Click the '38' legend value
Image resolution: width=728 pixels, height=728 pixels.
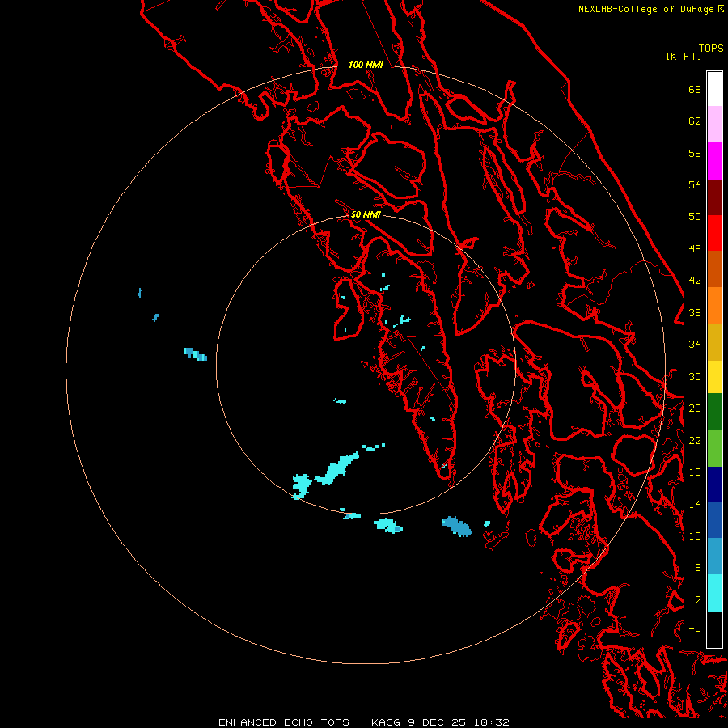[x=695, y=312]
